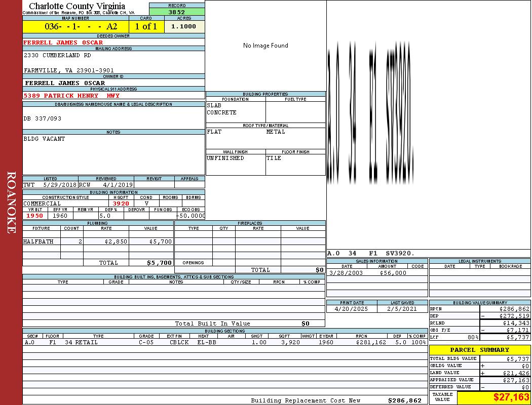The height and width of the screenshot is (405, 532).
Task: Click the year built value 1950
Action: pos(35,216)
